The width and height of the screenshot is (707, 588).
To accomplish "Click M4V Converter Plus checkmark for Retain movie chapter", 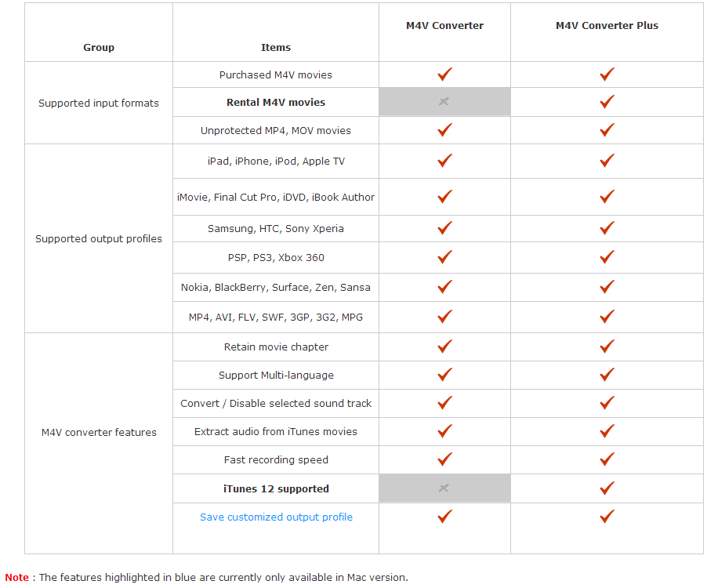I will (607, 347).
